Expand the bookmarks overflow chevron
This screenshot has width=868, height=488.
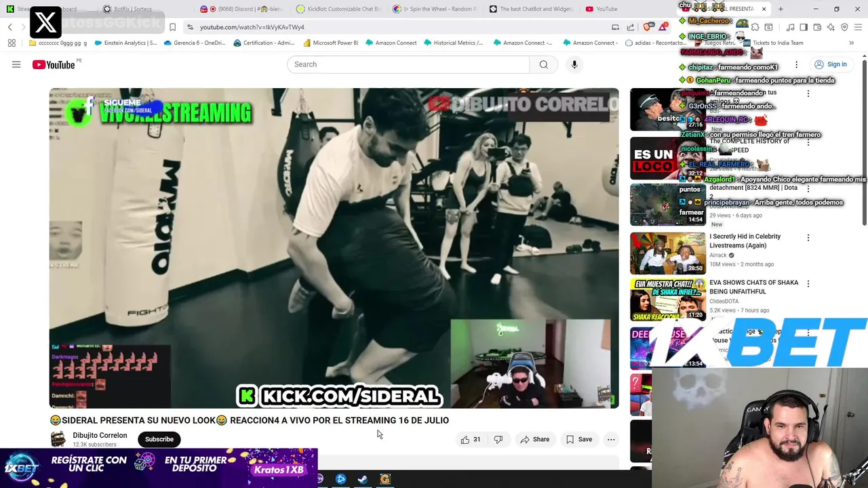[x=852, y=43]
